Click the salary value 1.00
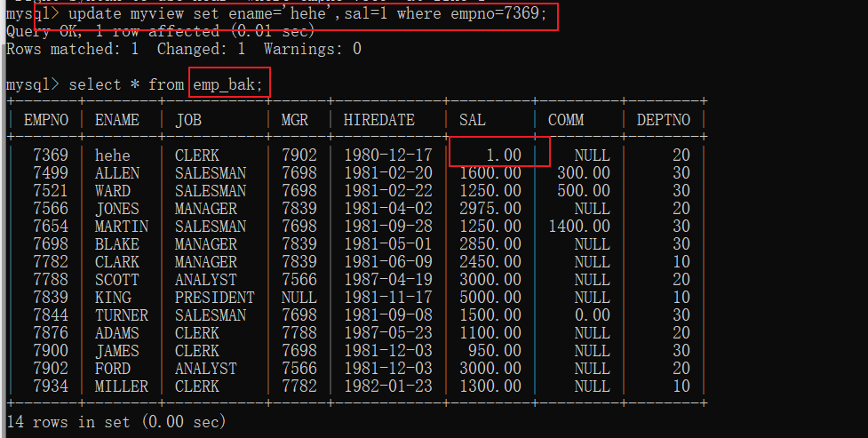Viewport: 868px width, 438px height. point(503,155)
